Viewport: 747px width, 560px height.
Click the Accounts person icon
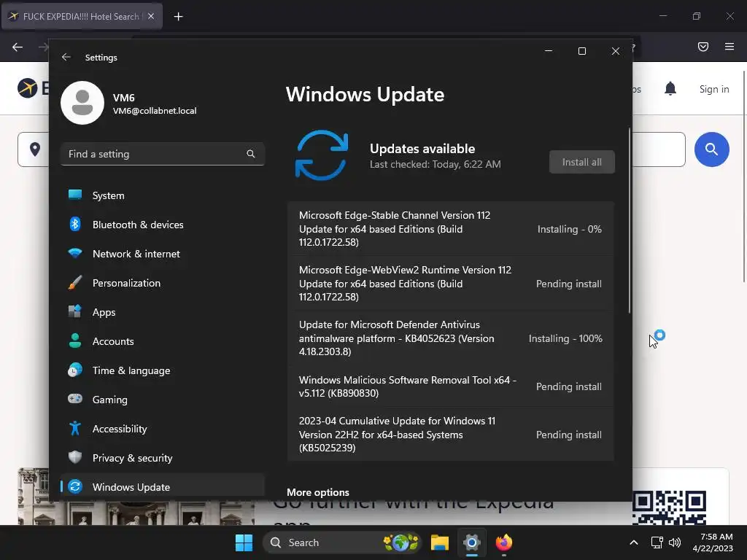pyautogui.click(x=75, y=341)
